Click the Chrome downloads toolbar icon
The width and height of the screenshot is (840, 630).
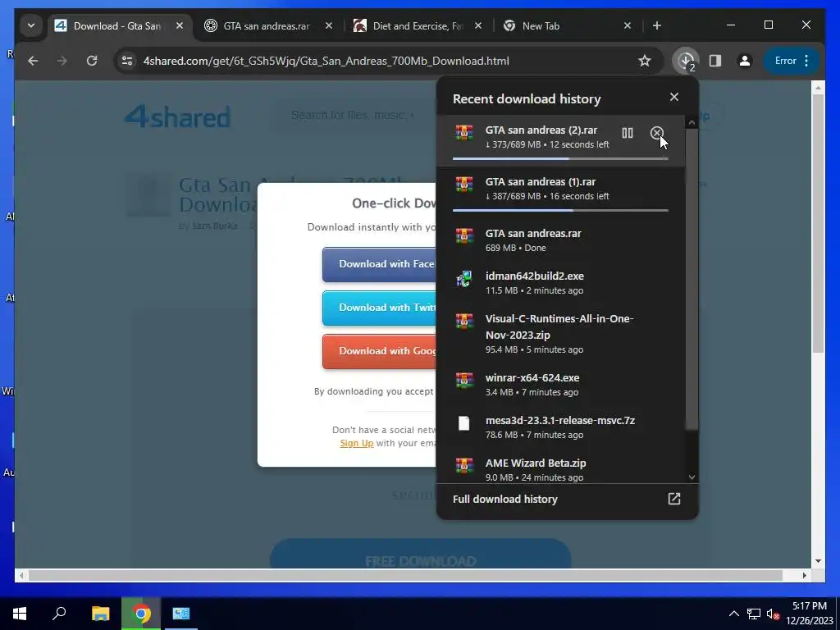tap(687, 61)
